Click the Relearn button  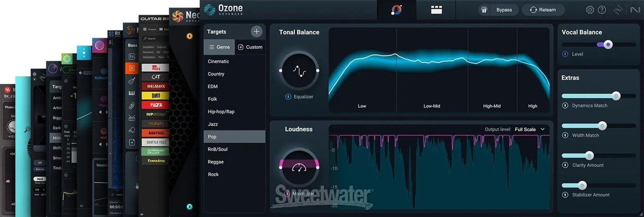pyautogui.click(x=543, y=10)
